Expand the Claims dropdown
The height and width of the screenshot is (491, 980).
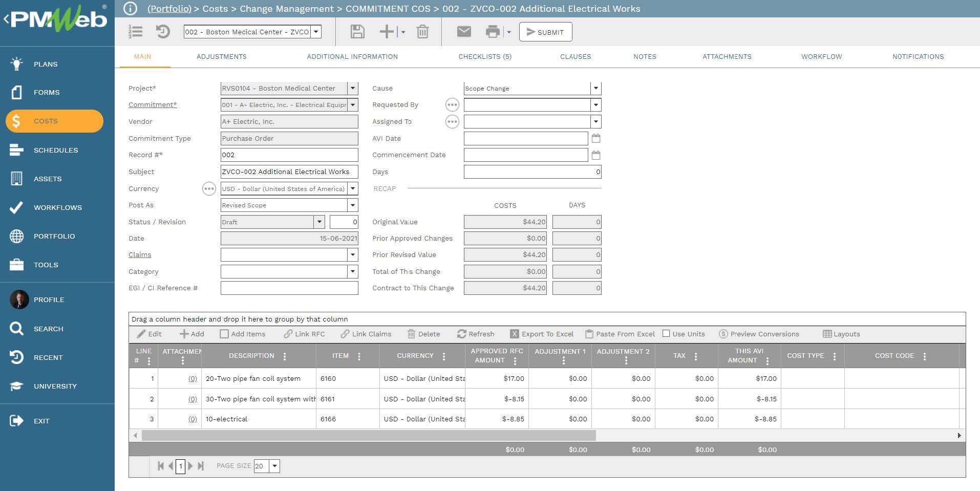coord(353,254)
